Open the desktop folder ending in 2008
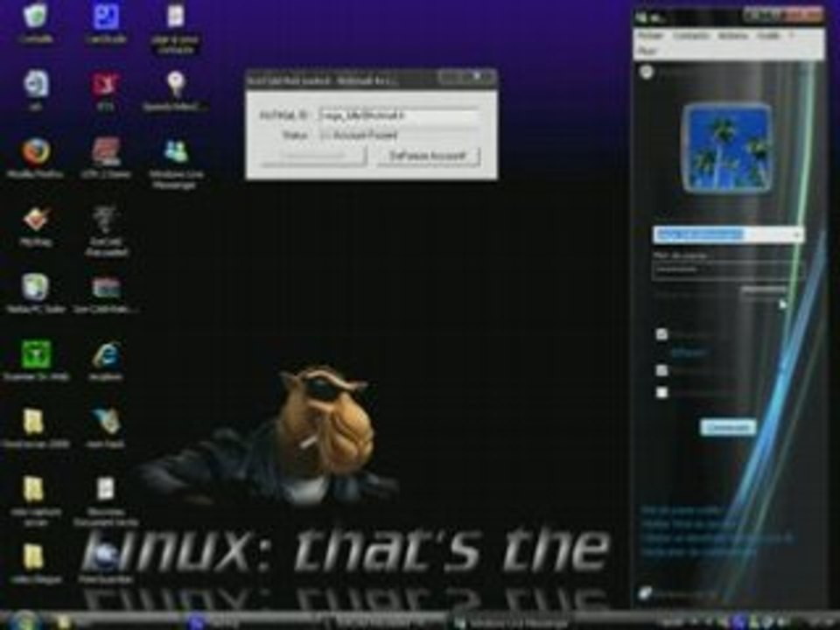This screenshot has height=630, width=840. 35,428
